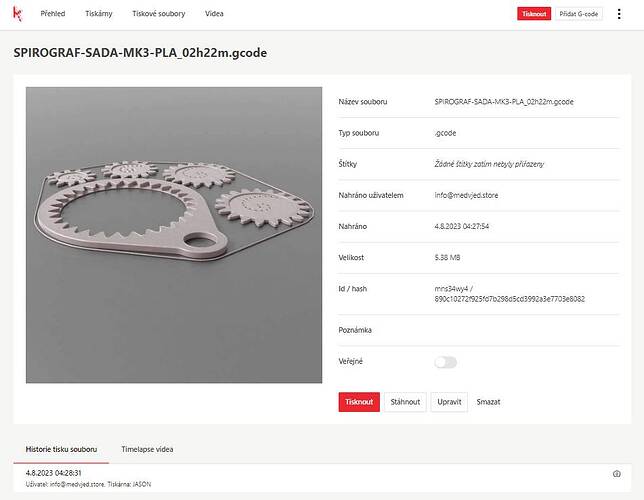Open the Přehled menu item

coord(53,14)
